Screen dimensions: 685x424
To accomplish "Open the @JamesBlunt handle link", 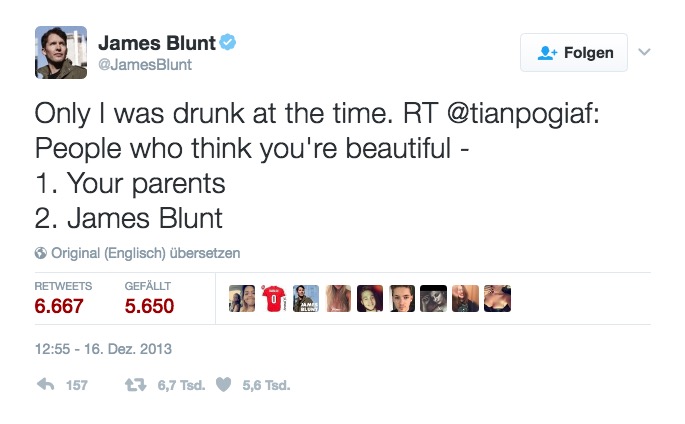I will coord(145,65).
